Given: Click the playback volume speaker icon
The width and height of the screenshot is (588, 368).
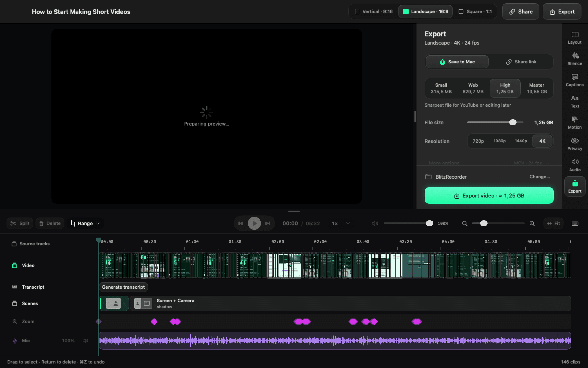Looking at the screenshot, I should tap(375, 223).
